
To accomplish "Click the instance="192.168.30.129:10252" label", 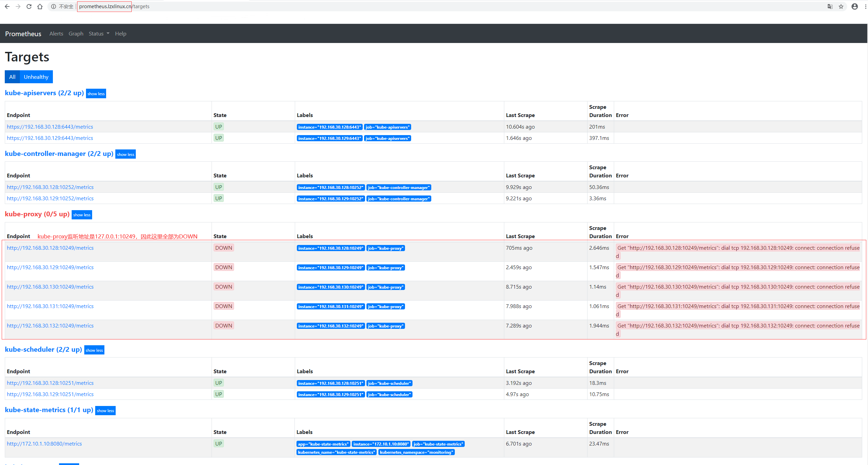I will pos(331,199).
